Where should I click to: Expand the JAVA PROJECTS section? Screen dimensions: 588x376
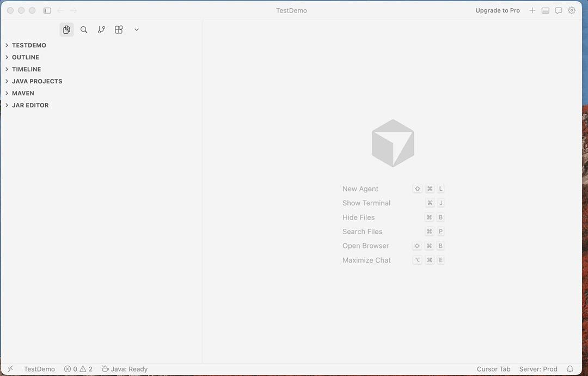click(37, 81)
